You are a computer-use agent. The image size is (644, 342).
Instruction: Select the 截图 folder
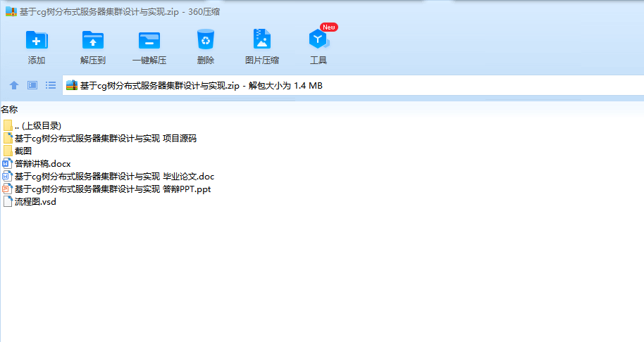coord(17,151)
